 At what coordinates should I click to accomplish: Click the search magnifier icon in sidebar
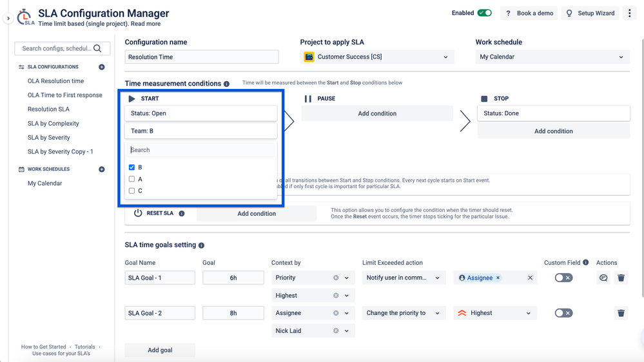(x=97, y=48)
